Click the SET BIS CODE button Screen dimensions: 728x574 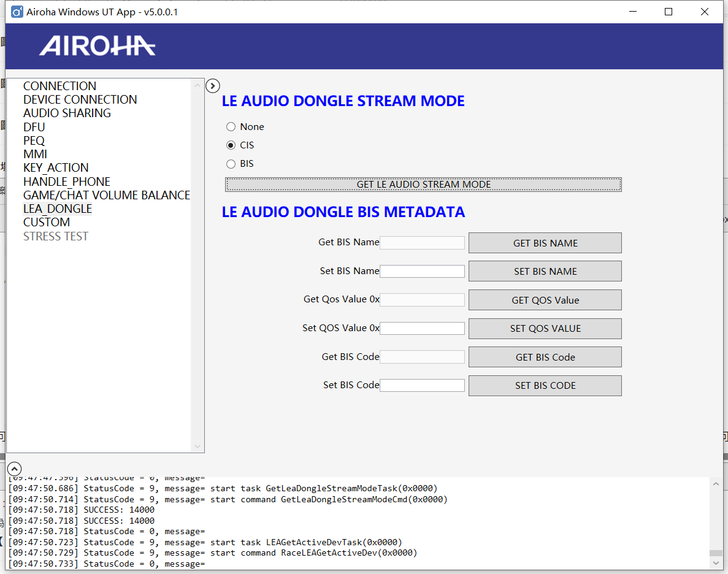545,386
